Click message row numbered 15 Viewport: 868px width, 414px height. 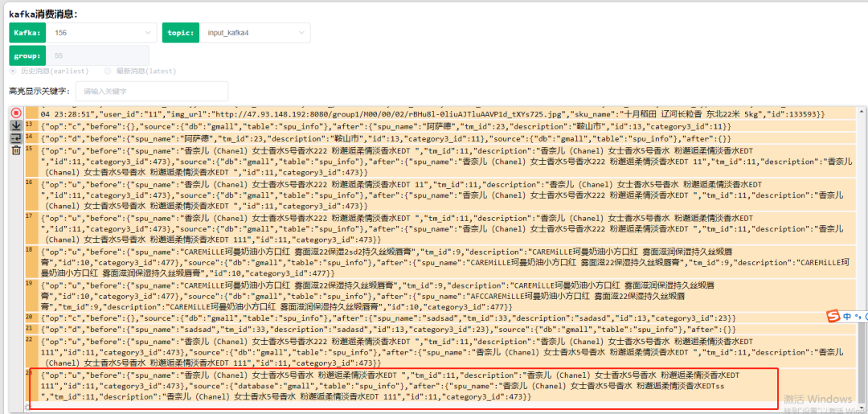point(440,160)
